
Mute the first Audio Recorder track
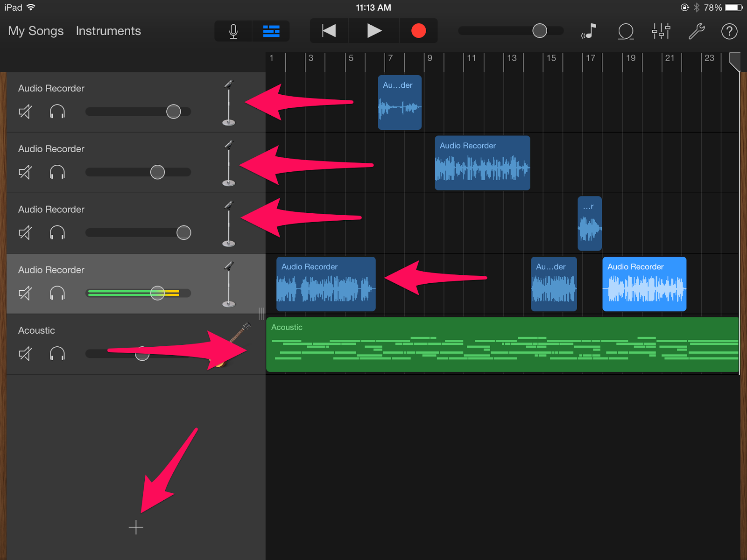[x=25, y=112]
